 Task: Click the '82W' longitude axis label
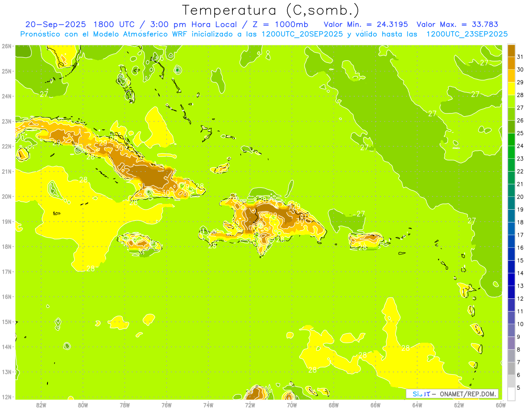click(x=41, y=405)
